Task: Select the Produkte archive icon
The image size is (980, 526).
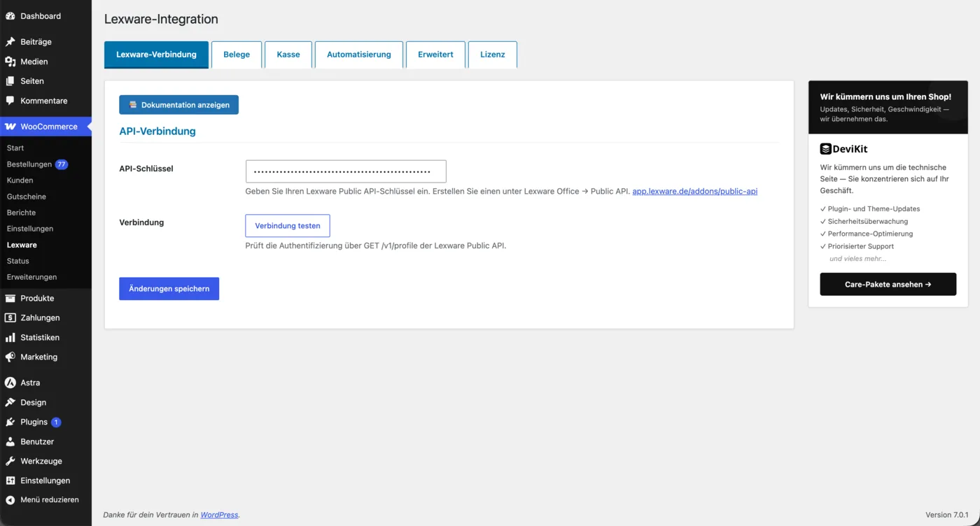Action: [x=10, y=298]
